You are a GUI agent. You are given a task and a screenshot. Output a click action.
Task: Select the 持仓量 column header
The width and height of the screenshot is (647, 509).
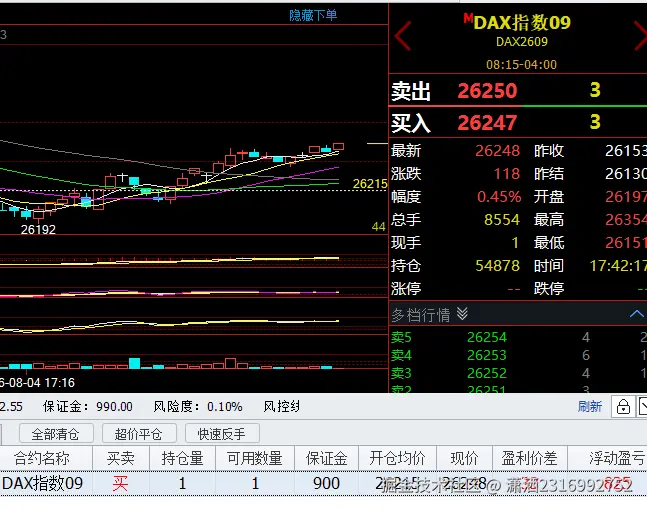182,458
